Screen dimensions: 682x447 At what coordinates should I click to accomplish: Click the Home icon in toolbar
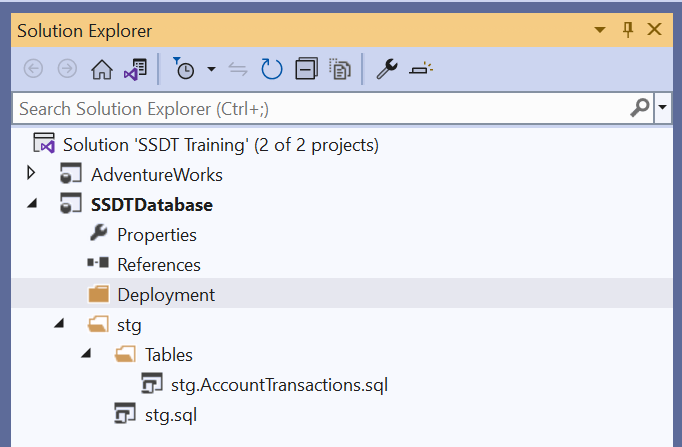point(101,69)
